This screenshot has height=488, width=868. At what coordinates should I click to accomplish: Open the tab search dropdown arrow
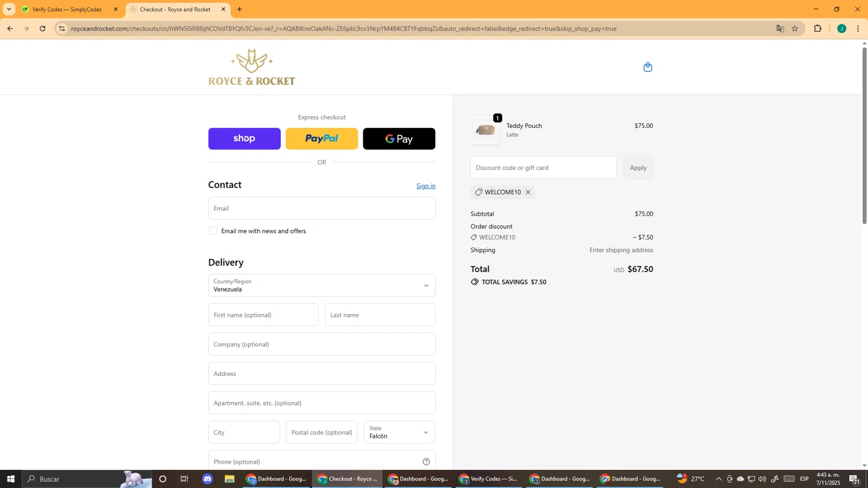[9, 9]
